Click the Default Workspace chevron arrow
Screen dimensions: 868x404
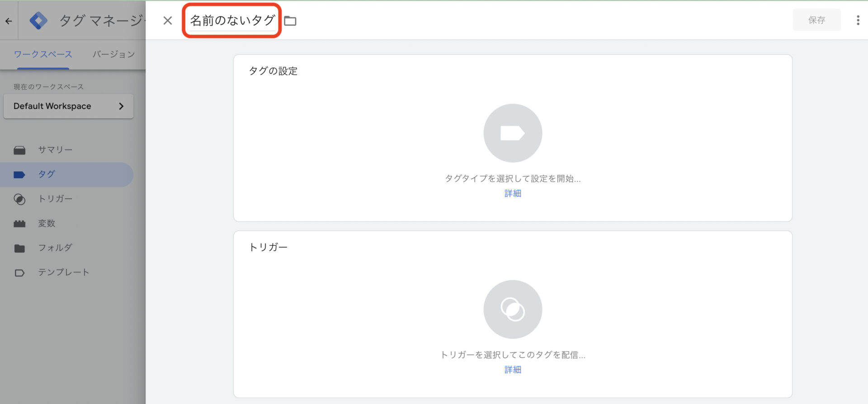click(x=121, y=106)
